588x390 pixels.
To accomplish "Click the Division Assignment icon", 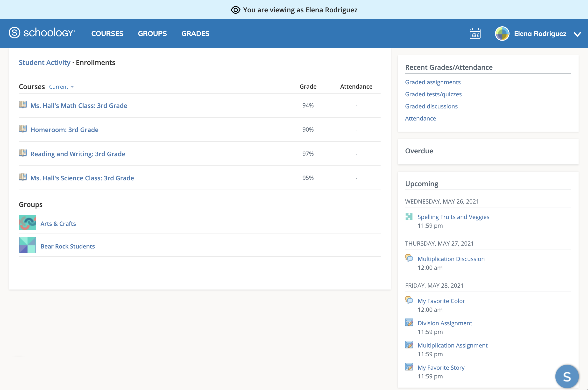I will [409, 322].
